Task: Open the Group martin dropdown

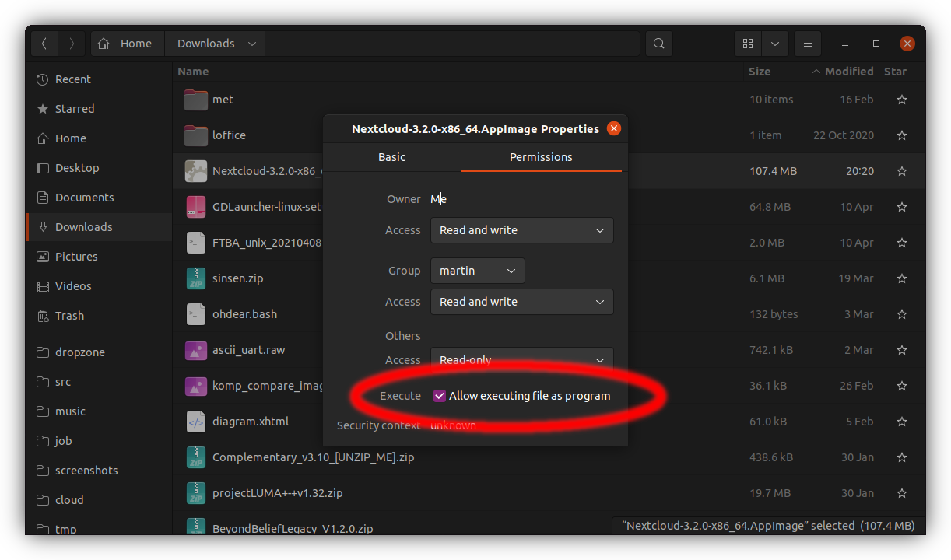Action: [x=478, y=271]
